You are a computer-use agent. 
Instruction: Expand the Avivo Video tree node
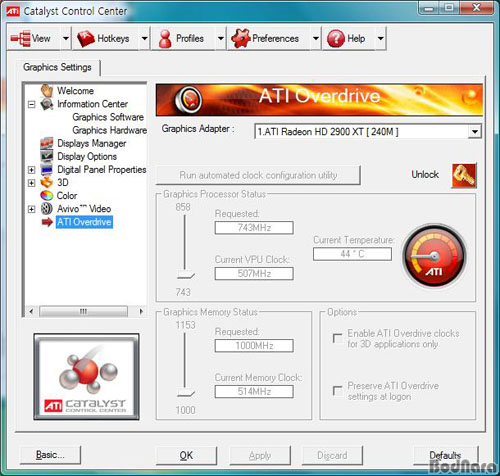31,209
